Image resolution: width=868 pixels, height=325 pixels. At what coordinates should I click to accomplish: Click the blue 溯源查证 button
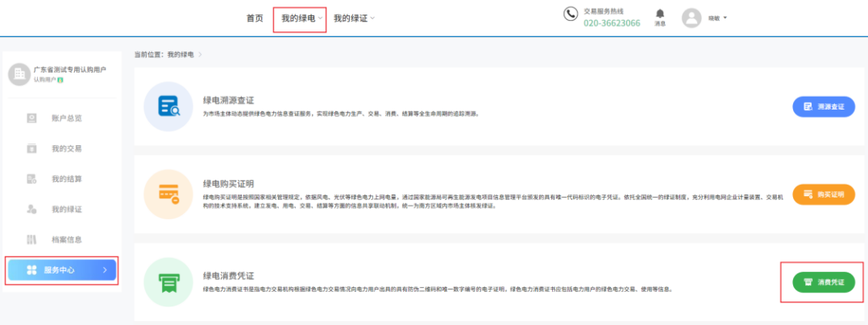[823, 106]
